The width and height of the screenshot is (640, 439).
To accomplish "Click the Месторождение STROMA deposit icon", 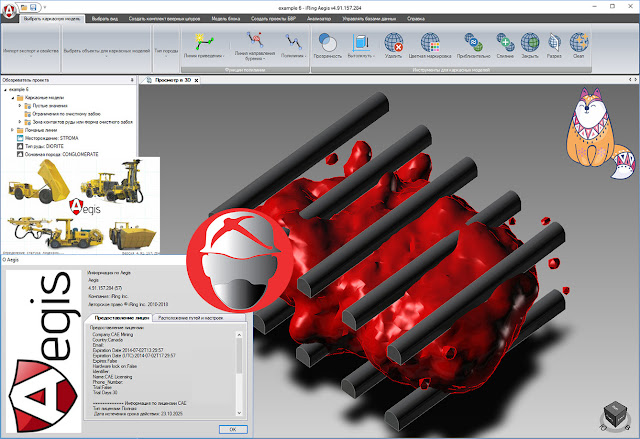I will pyautogui.click(x=20, y=138).
